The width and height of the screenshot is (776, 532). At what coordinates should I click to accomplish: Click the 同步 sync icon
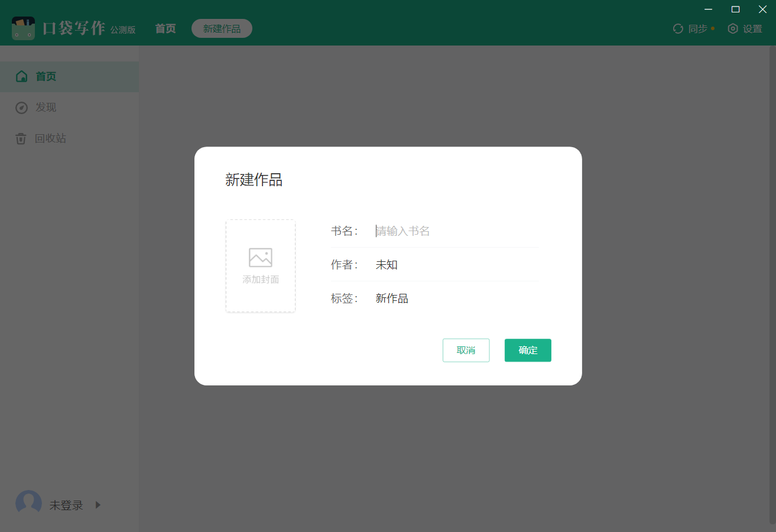coord(678,28)
